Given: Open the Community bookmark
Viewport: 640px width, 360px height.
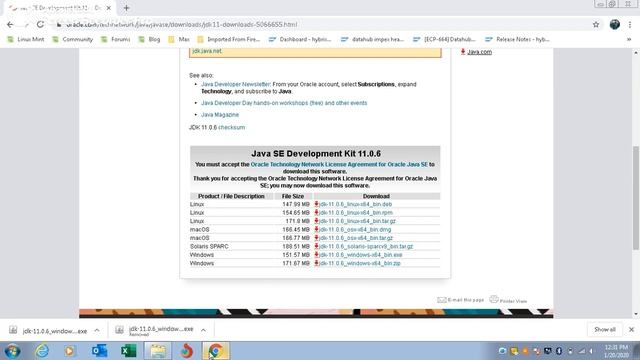Looking at the screenshot, I should point(73,39).
